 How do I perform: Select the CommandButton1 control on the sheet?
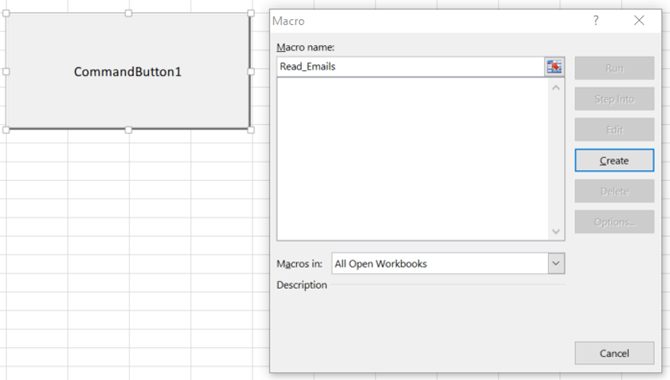[x=128, y=71]
